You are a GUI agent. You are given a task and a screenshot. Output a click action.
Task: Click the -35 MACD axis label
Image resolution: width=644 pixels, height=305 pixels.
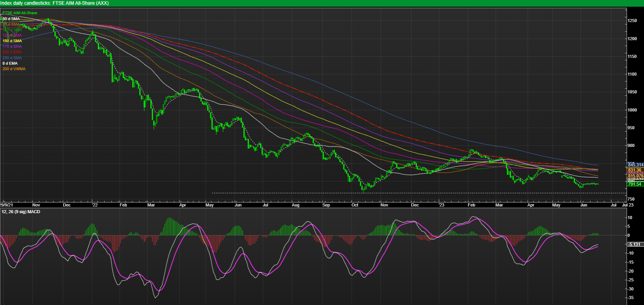631,298
